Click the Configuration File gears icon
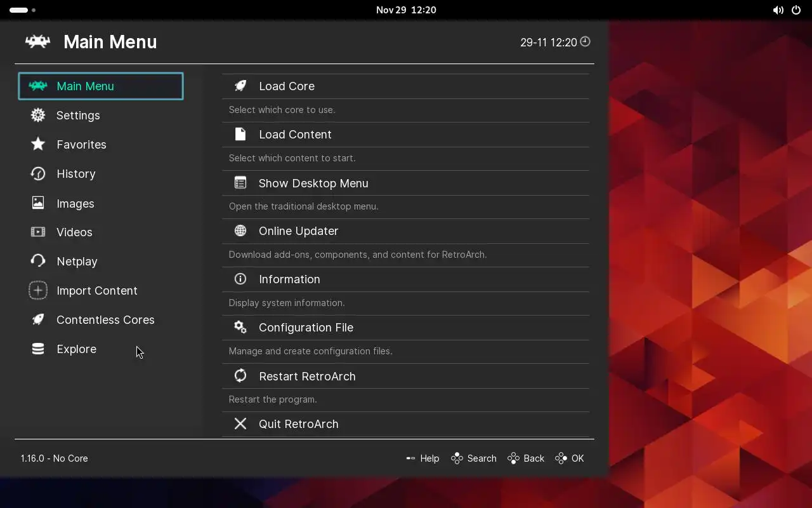The image size is (812, 508). tap(240, 327)
